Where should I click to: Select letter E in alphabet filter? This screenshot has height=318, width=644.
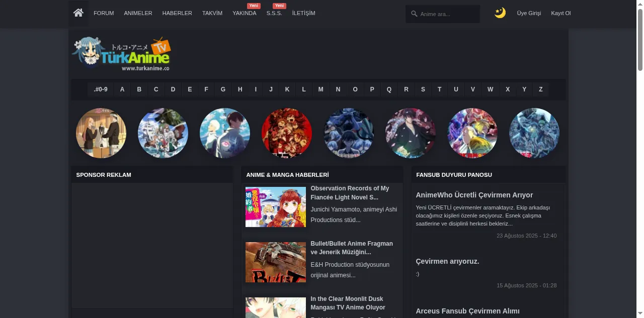pos(190,89)
